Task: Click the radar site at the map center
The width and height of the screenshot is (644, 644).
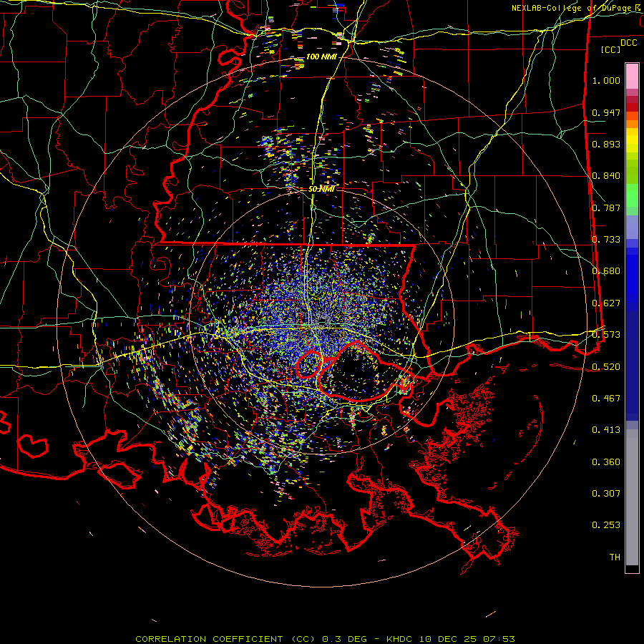Action: 323,320
